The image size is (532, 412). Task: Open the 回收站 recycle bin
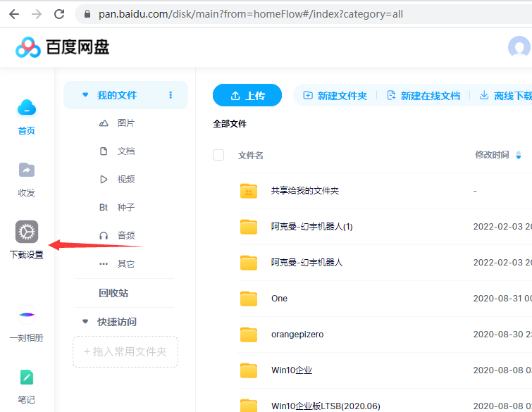[113, 293]
